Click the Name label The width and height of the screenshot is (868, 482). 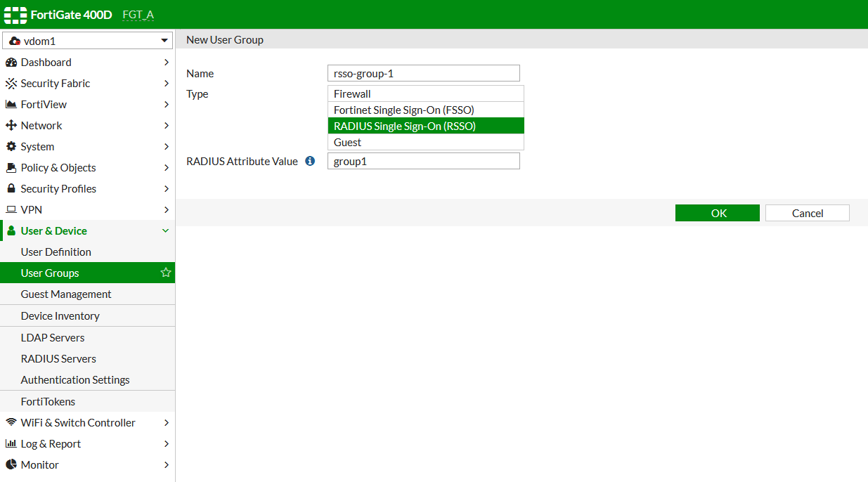click(200, 73)
